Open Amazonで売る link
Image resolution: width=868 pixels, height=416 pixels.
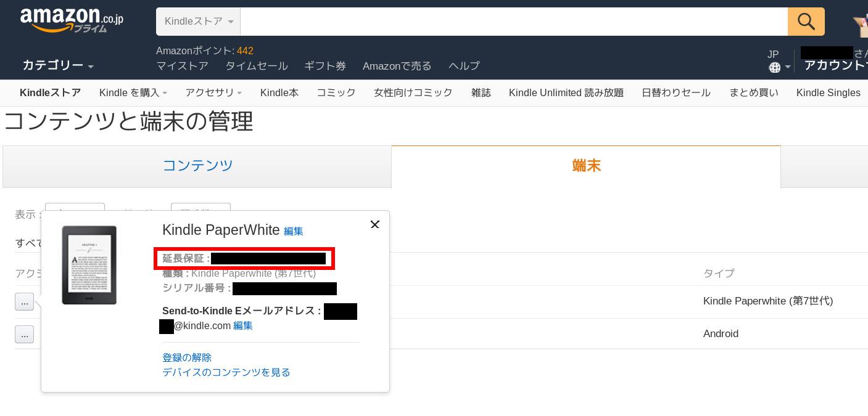coord(397,66)
